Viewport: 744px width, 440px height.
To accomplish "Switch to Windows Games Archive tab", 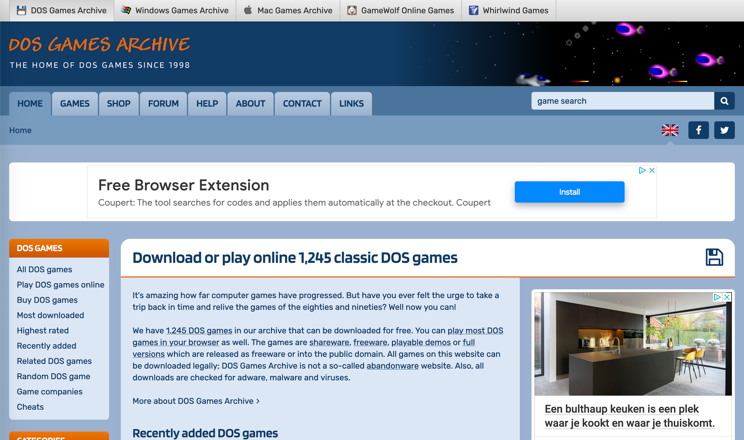I will [175, 10].
